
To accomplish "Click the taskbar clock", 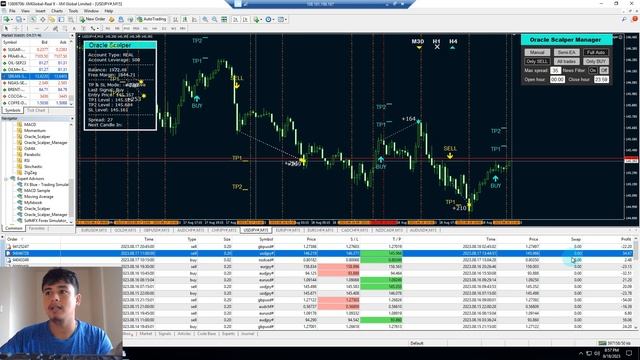I will pyautogui.click(x=612, y=353).
